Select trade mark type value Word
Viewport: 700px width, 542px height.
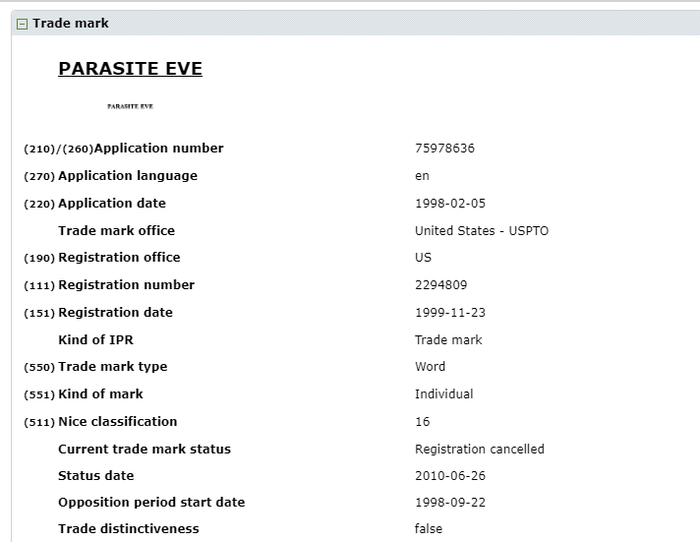430,367
